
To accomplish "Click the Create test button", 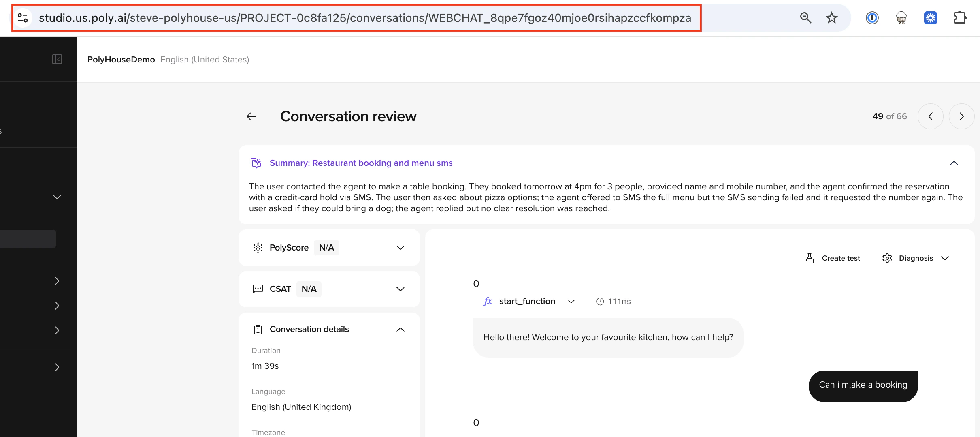I will [x=833, y=258].
